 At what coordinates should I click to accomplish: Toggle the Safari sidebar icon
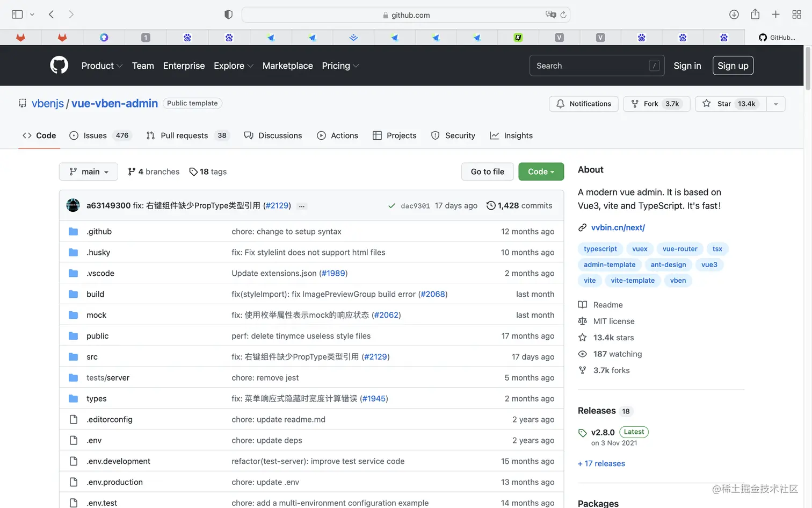click(x=17, y=15)
